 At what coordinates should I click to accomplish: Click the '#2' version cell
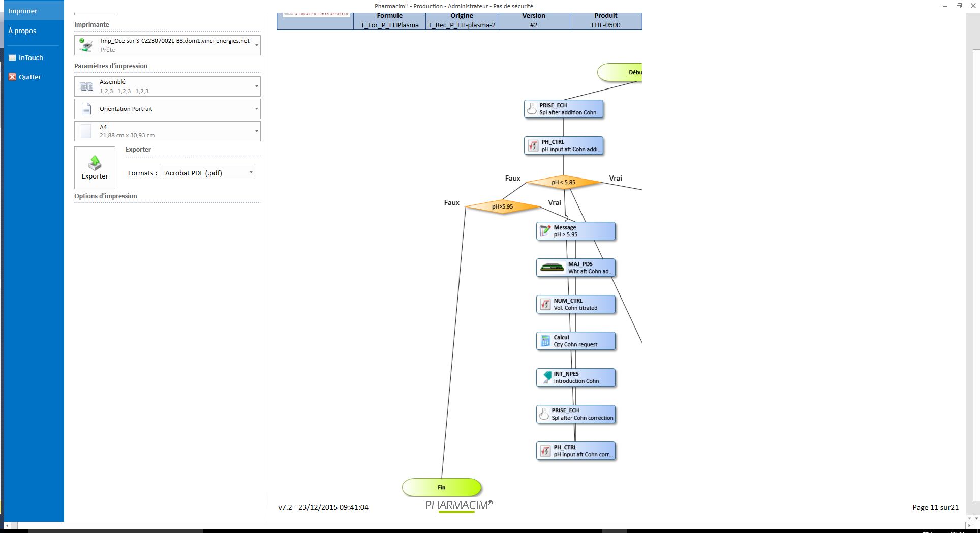[x=534, y=25]
